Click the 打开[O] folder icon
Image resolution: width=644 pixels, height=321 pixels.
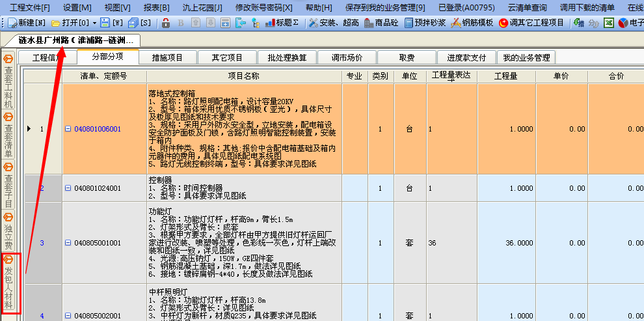pos(56,23)
